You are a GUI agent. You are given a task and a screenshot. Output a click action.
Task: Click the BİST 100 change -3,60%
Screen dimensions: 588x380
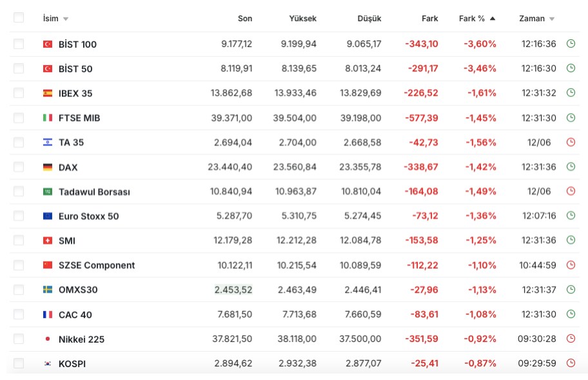point(480,44)
